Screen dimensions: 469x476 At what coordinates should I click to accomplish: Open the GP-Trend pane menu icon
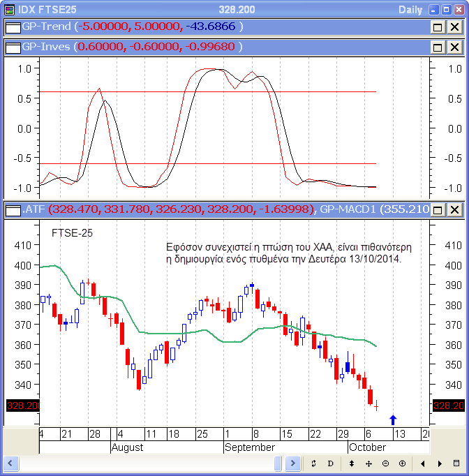[13, 27]
